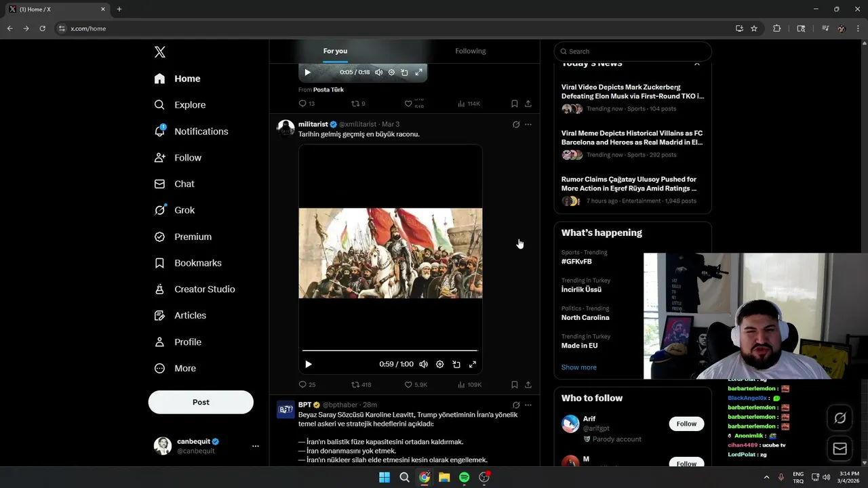
Task: Share the militarist post
Action: (528, 385)
